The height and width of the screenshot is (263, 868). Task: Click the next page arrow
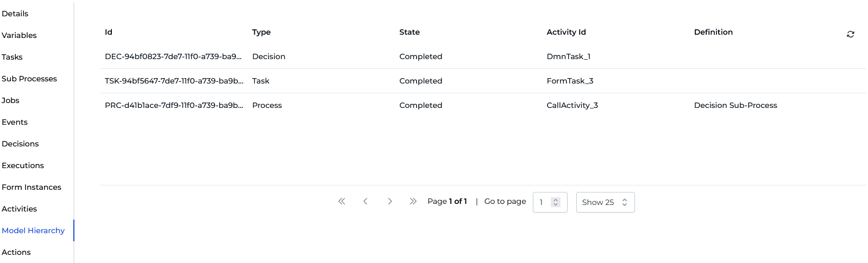(389, 201)
